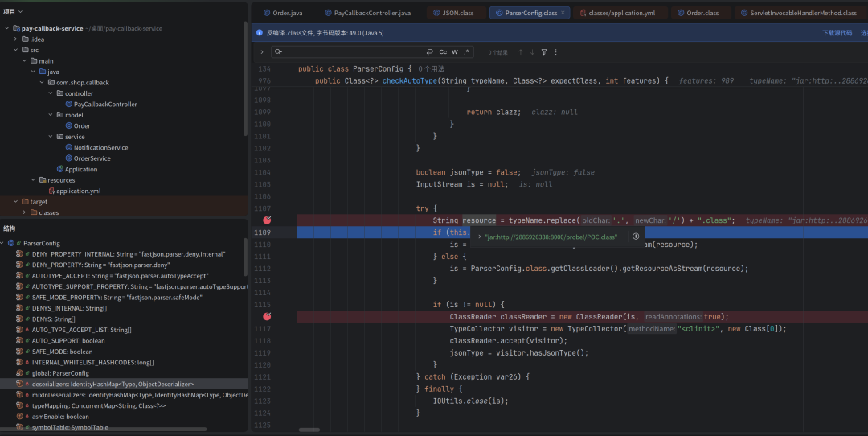868x436 pixels.
Task: Toggle match case (Cc) in search
Action: (443, 52)
